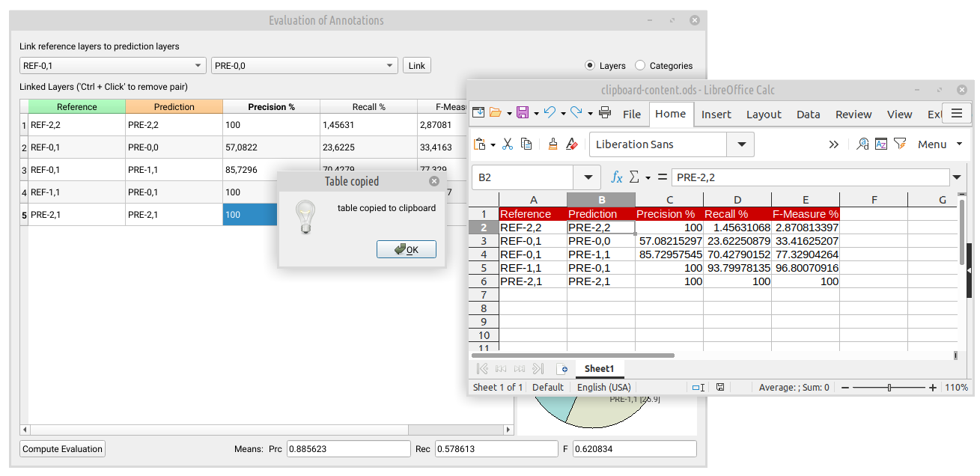Image resolution: width=980 pixels, height=476 pixels.
Task: Click the AutoFilter funnel icon
Action: 900,144
